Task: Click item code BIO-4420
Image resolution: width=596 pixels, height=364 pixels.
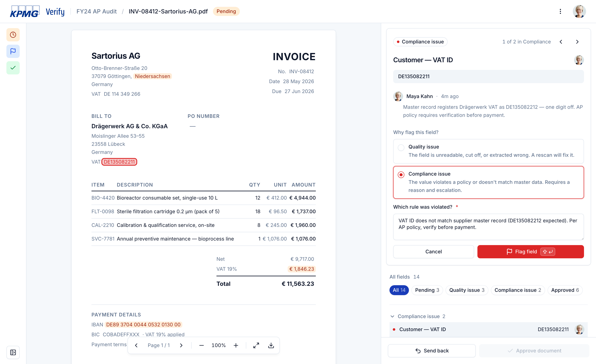Action: (x=103, y=198)
